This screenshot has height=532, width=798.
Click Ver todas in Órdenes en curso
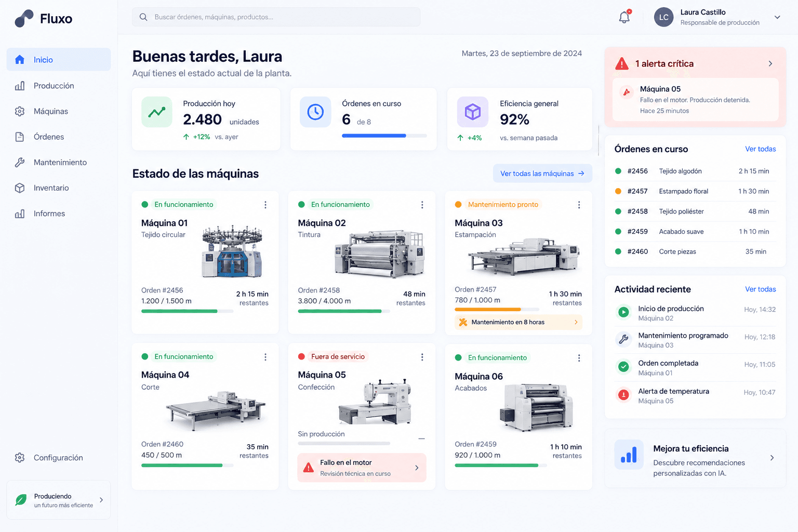click(x=760, y=149)
